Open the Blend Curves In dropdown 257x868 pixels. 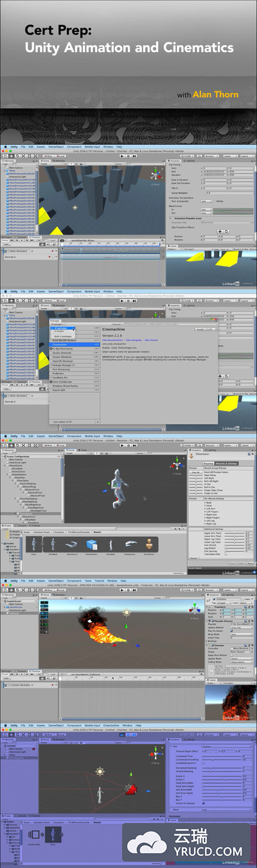(207, 209)
